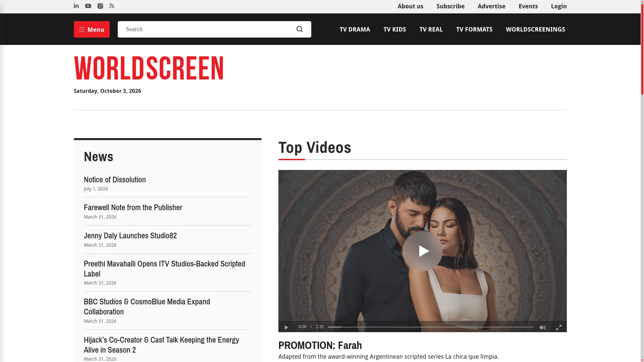Go to the TV FORMATS section
Viewport: 644px width, 362px height.
pos(474,29)
